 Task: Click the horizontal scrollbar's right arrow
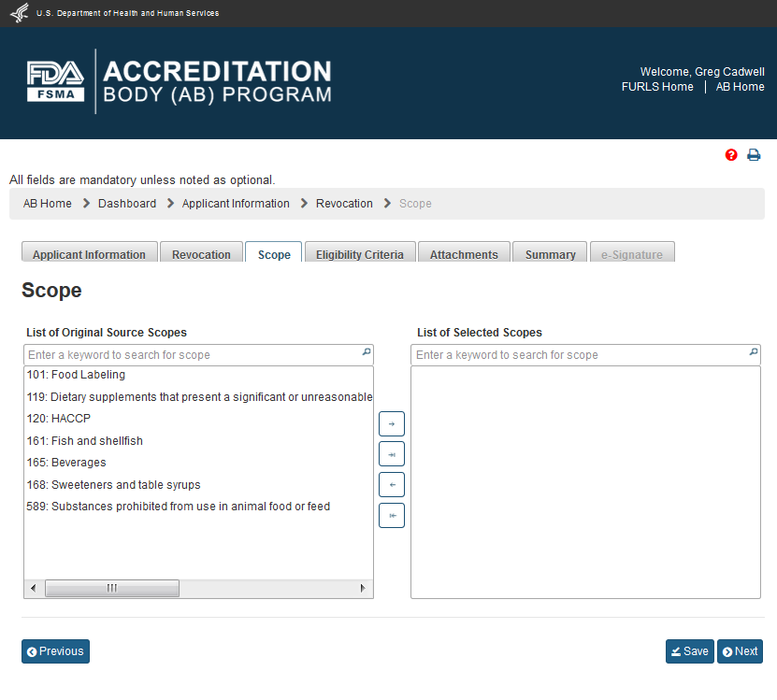(364, 588)
